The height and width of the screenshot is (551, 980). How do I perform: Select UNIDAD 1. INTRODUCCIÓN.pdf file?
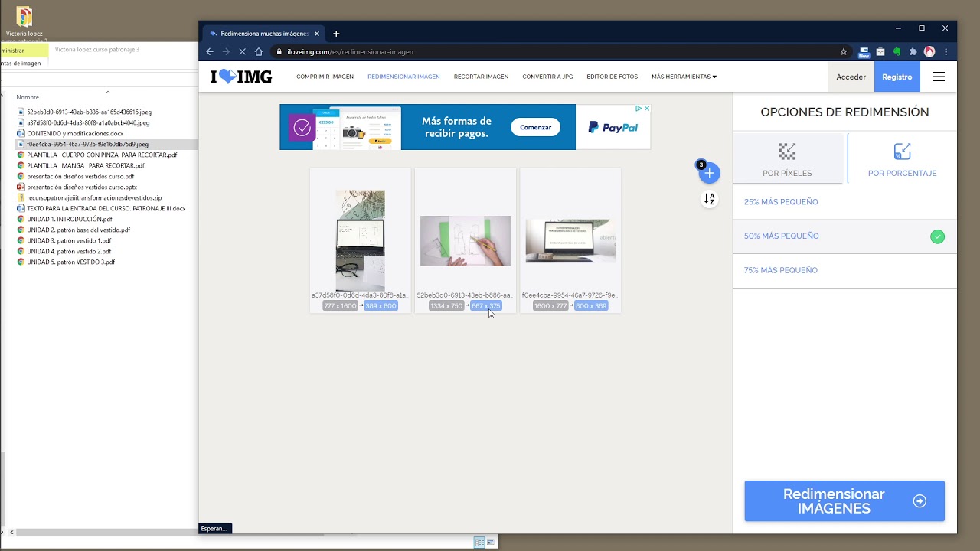click(70, 219)
